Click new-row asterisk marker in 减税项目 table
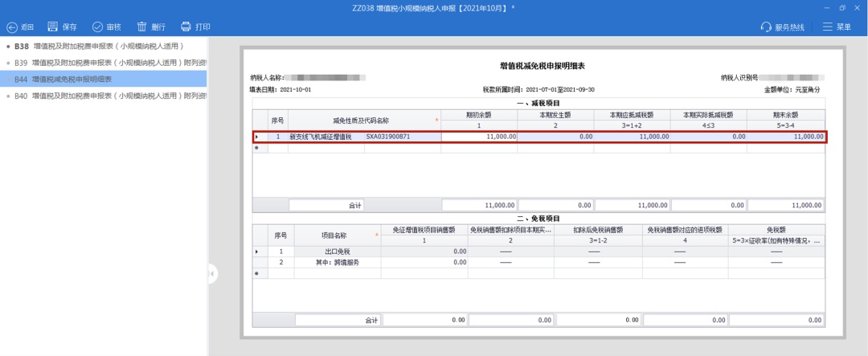868x356 pixels. (x=257, y=148)
